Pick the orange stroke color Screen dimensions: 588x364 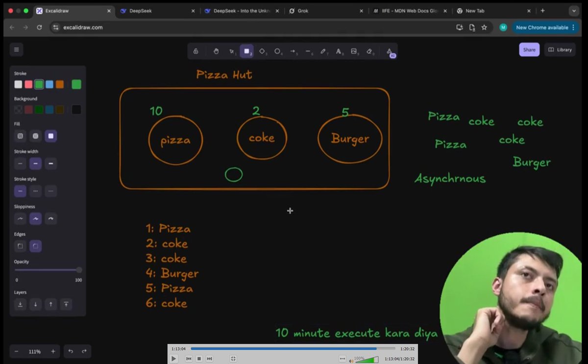pyautogui.click(x=60, y=84)
